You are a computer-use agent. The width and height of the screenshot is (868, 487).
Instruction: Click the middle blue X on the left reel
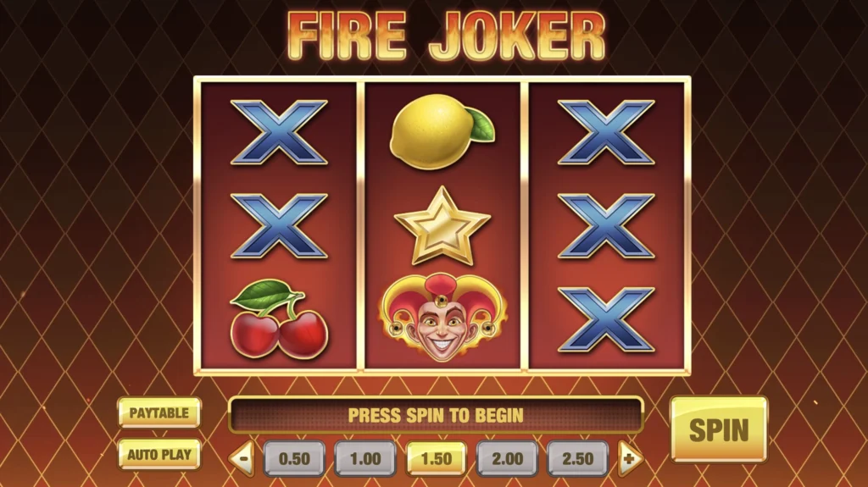(279, 226)
